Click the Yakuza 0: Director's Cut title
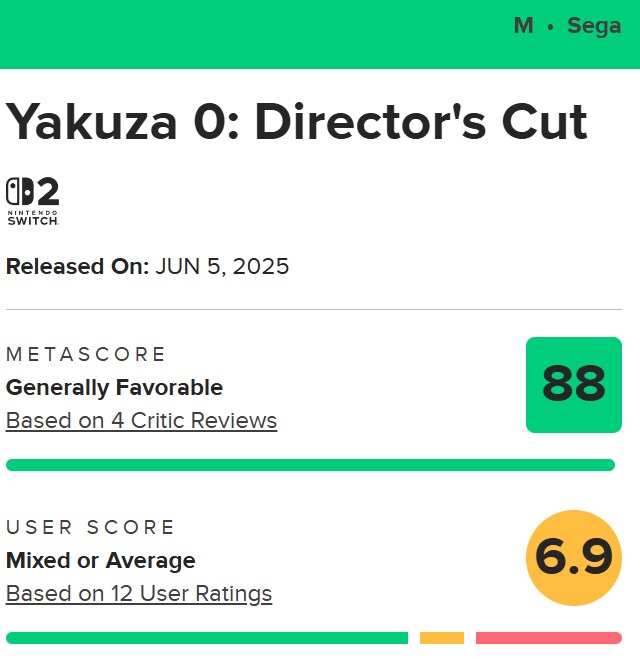This screenshot has width=640, height=659. pyautogui.click(x=296, y=122)
